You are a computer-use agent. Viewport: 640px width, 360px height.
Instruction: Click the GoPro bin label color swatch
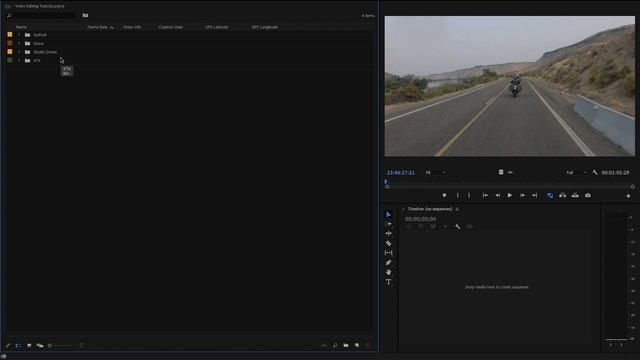click(x=10, y=35)
